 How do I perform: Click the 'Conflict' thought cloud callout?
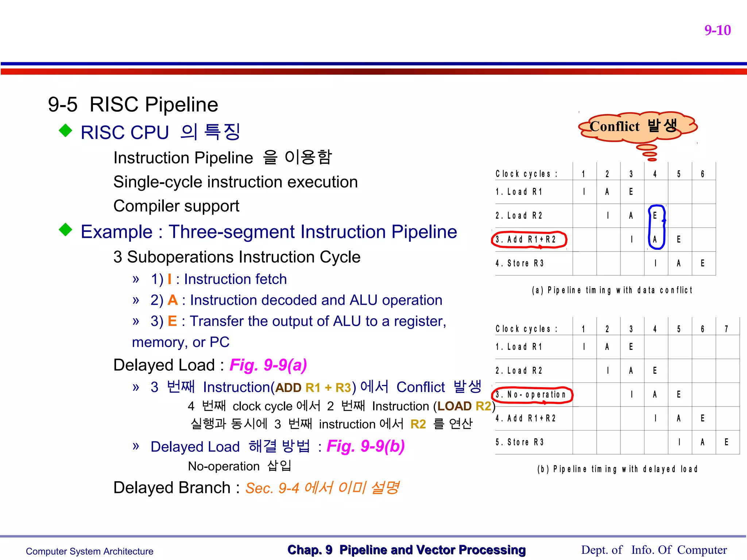(x=638, y=127)
